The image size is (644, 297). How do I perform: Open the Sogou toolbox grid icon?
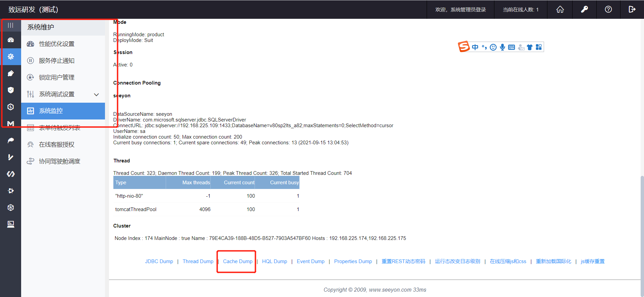539,47
